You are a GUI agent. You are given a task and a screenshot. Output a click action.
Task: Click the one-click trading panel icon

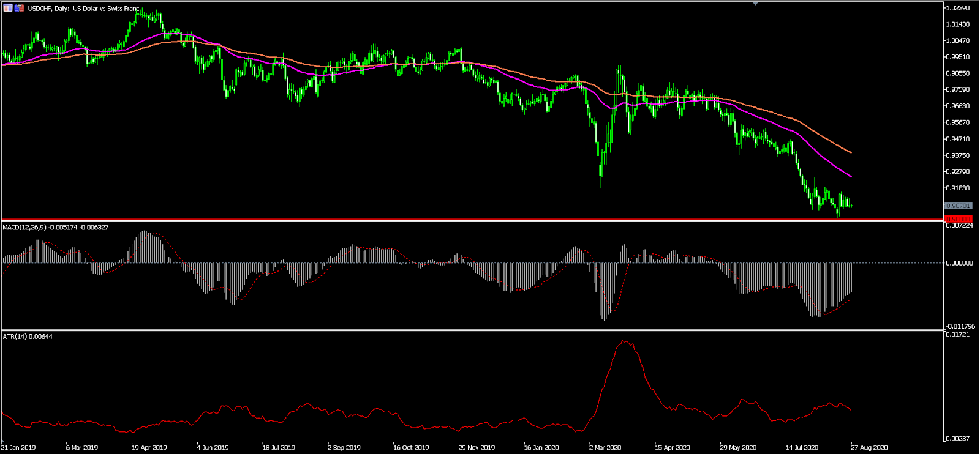(x=7, y=8)
